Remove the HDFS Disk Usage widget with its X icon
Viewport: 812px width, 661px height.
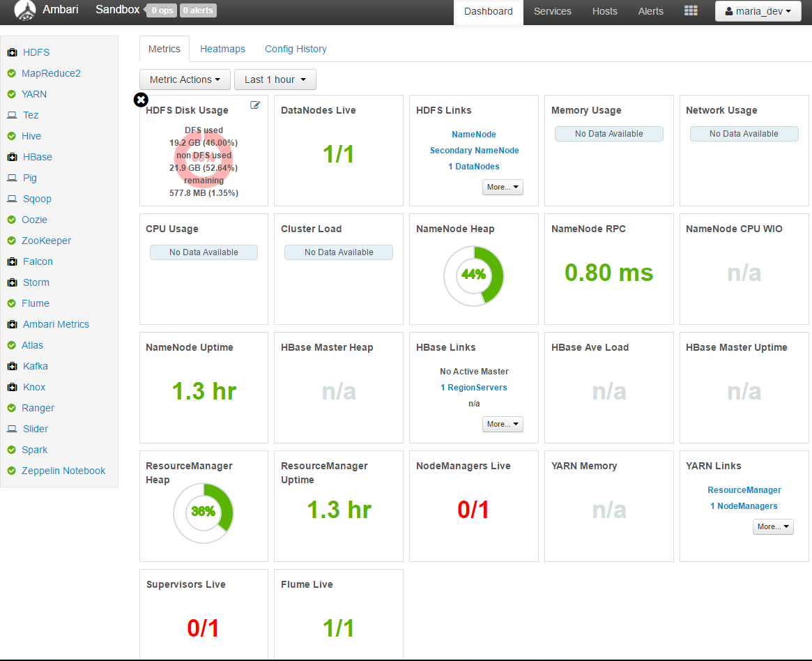141,100
